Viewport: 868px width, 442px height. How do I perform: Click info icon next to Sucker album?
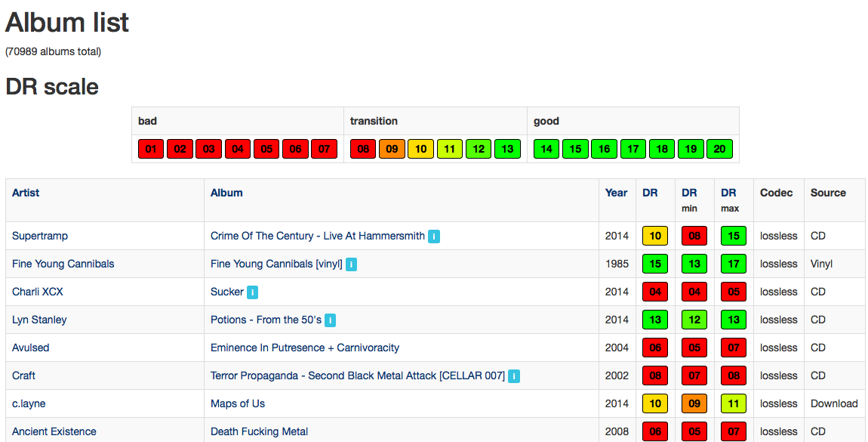pyautogui.click(x=252, y=292)
